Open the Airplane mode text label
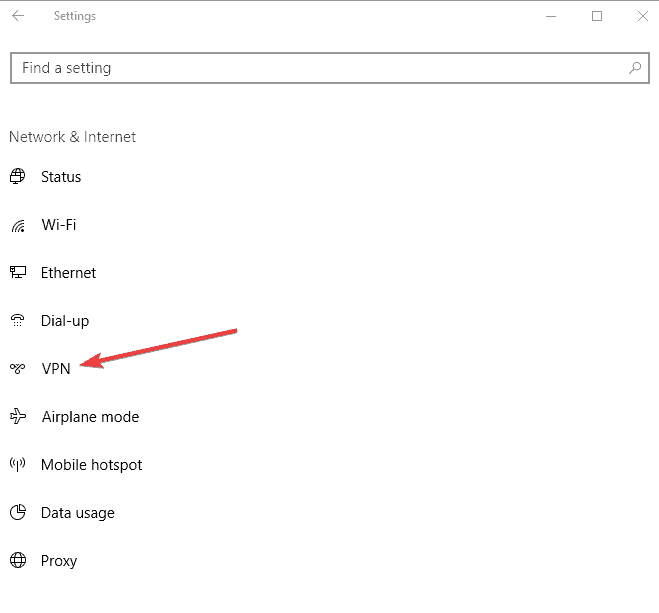 point(90,417)
